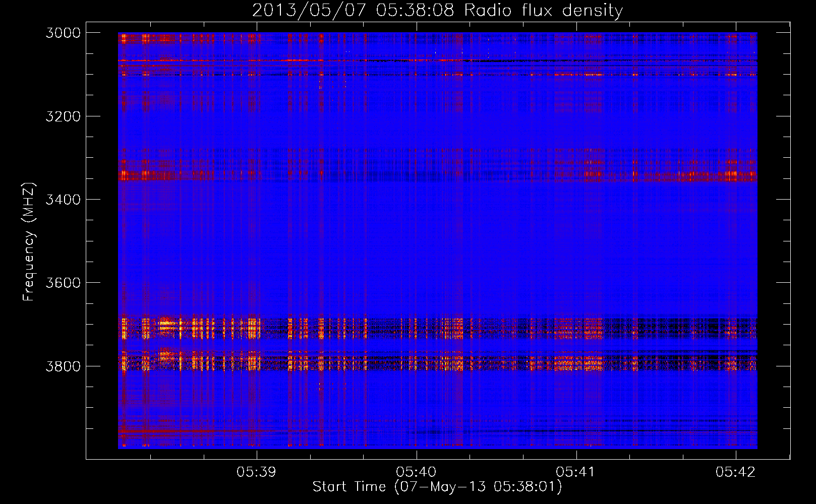
Task: Click the 05:39 time tick label
Action: point(257,472)
